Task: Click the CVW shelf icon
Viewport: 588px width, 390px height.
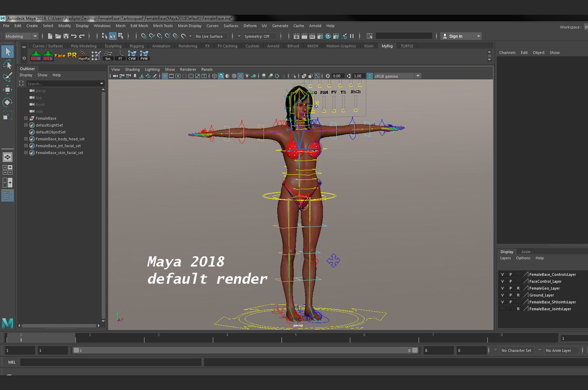Action: coord(132,56)
